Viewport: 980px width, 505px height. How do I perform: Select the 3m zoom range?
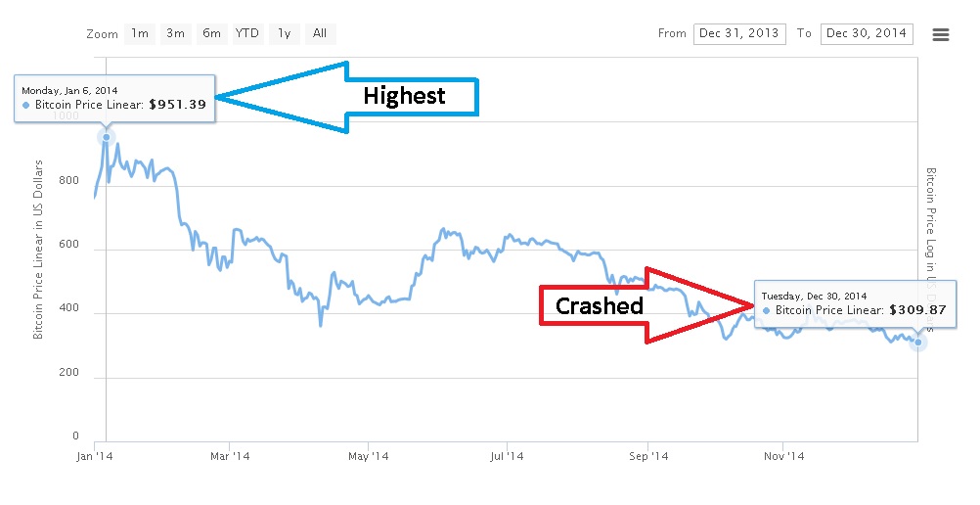[176, 34]
